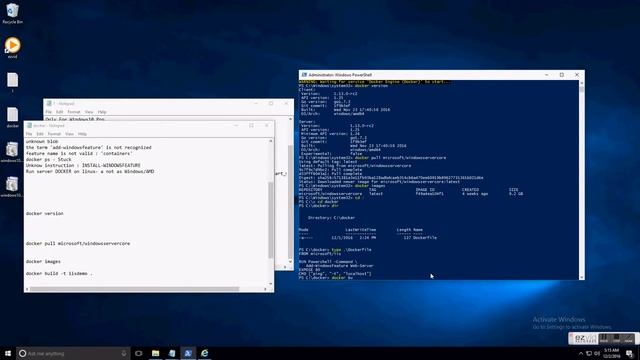Viewport: 640px width, 360px height.
Task: Open Help menu in the back Notepad window
Action: (102, 112)
